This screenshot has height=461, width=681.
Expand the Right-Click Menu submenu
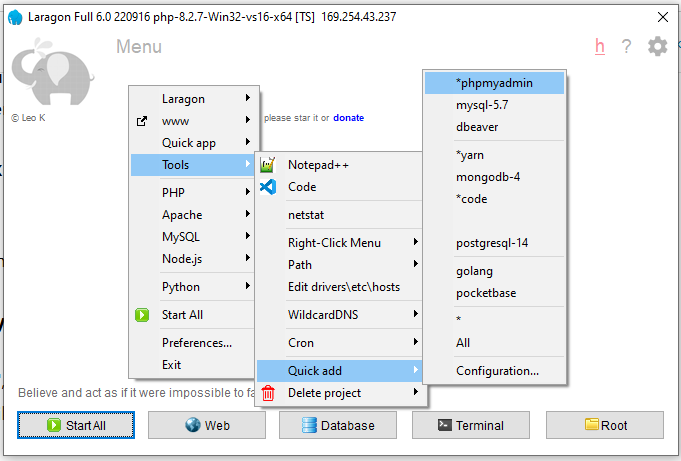pyautogui.click(x=334, y=242)
